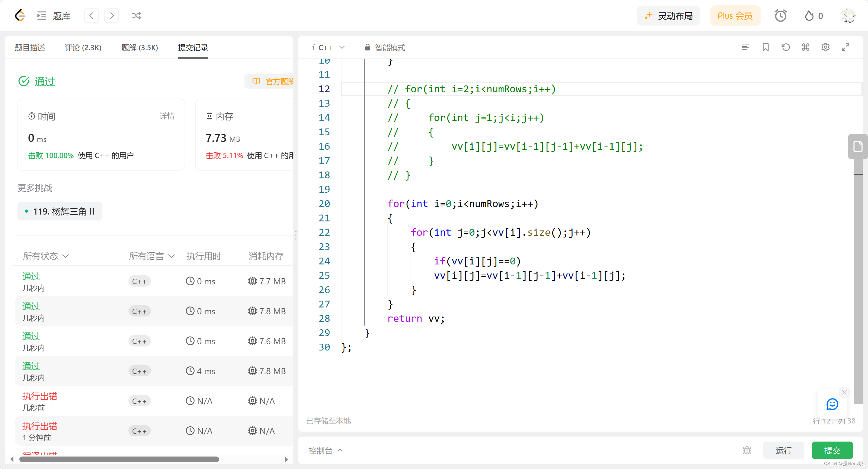The image size is (868, 469).
Task: Click the feedback smiley icon
Action: click(832, 404)
